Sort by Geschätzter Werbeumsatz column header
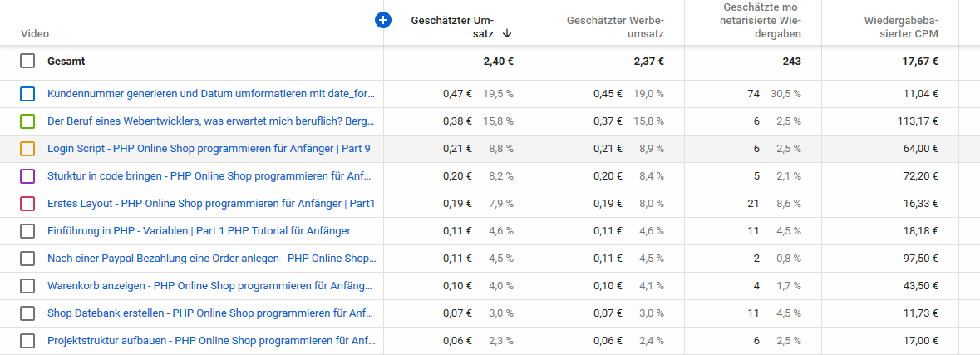This screenshot has height=355, width=980. (x=614, y=27)
